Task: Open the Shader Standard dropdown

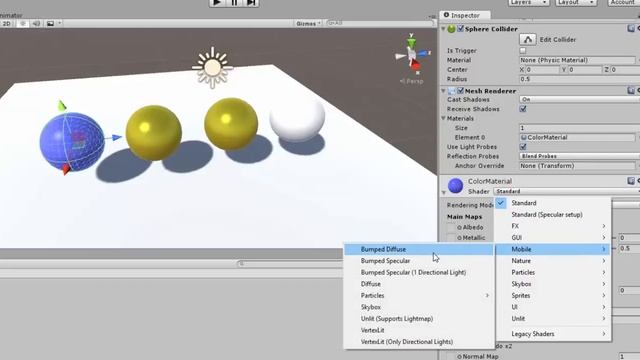Action: coord(567,191)
